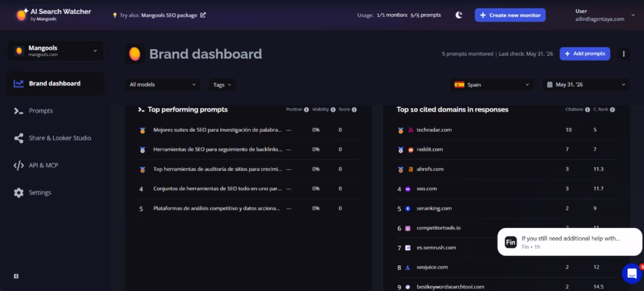Screen dimensions: 644x291
Task: Click techradar.com domain row
Action: coord(506,130)
